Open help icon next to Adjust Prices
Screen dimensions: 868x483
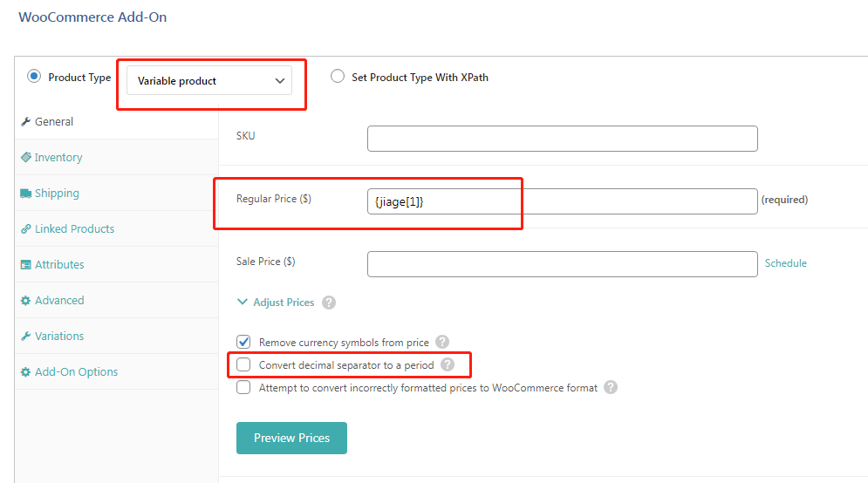(x=329, y=303)
